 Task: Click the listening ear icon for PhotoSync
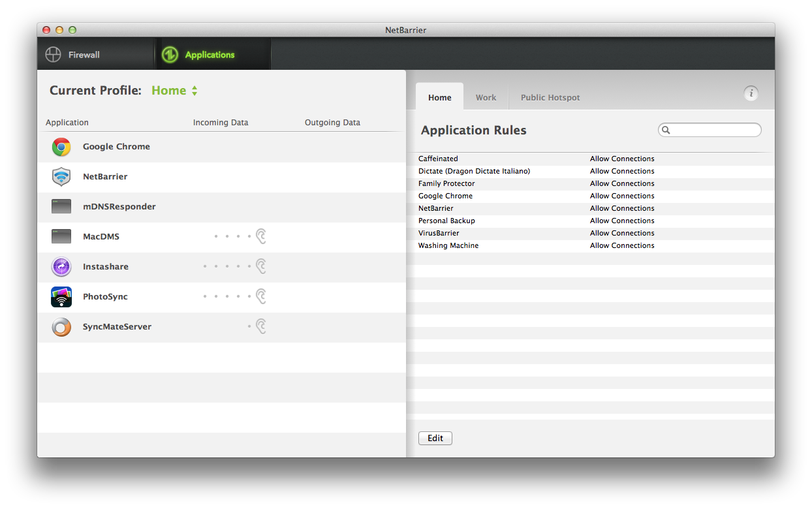tap(261, 296)
